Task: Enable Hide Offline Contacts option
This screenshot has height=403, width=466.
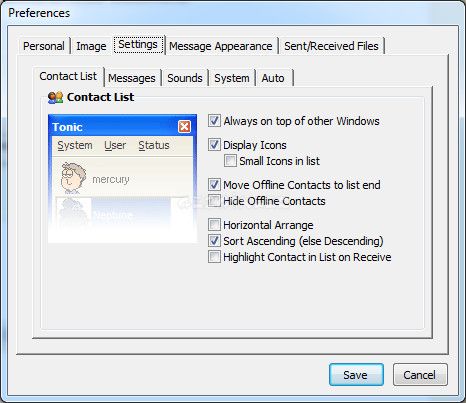Action: tap(214, 201)
